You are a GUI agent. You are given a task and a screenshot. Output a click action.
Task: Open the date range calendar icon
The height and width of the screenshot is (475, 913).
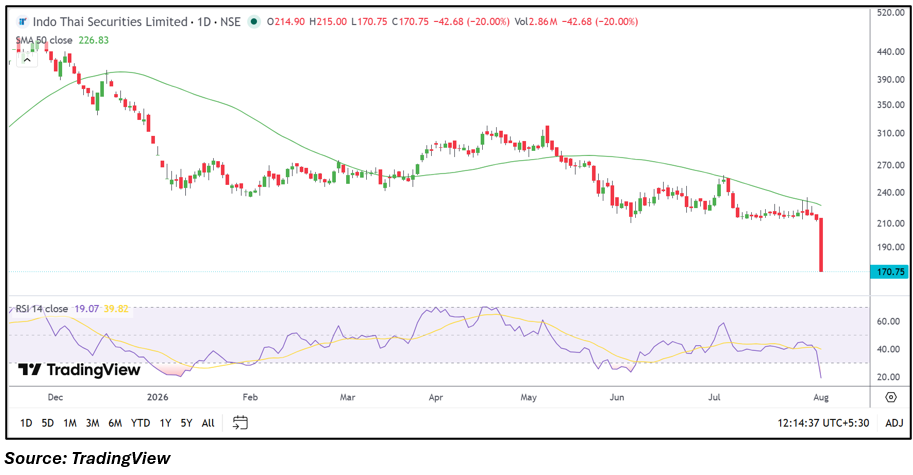240,423
